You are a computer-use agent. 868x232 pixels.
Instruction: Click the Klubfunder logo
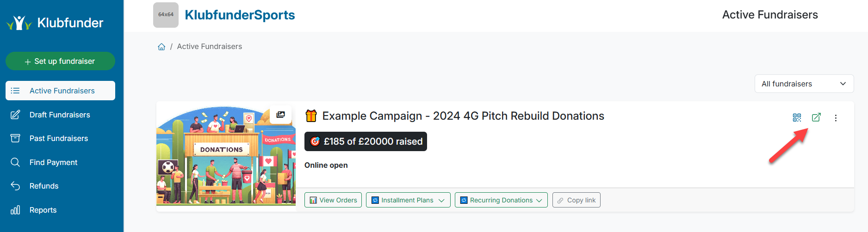(55, 23)
